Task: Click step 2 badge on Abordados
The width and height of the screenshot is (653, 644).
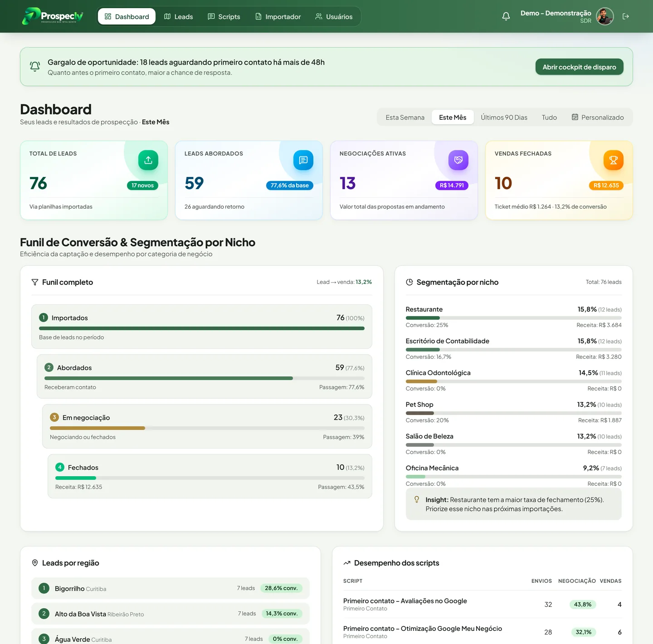Action: [x=49, y=367]
